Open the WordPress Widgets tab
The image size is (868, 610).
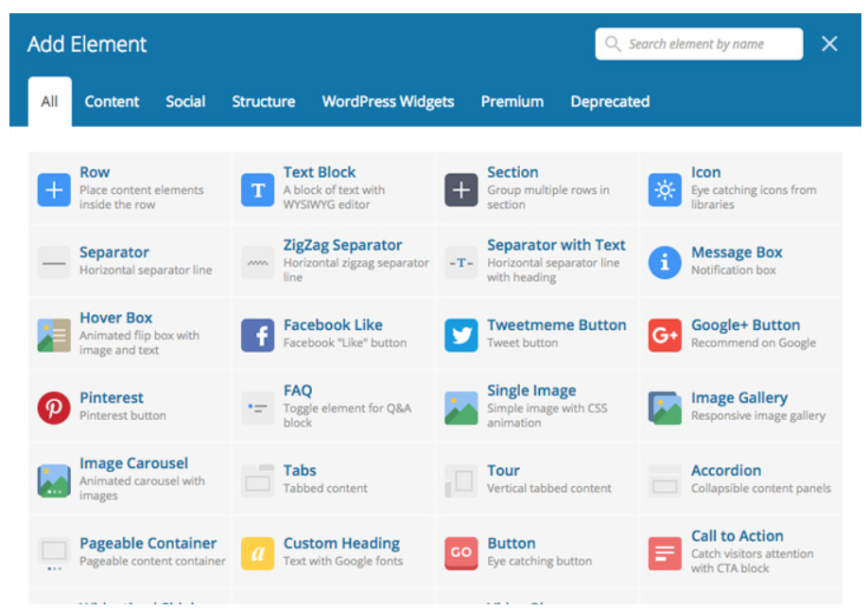coord(388,101)
